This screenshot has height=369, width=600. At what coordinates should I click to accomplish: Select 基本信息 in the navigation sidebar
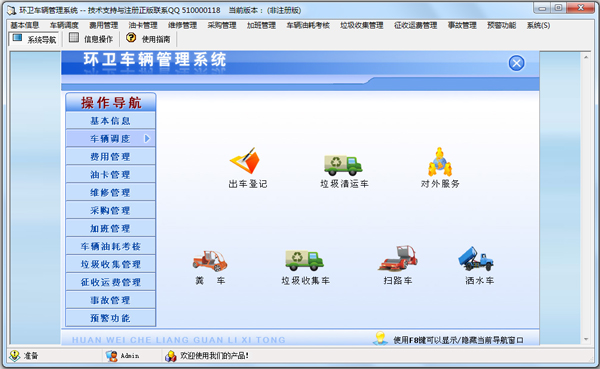pos(110,121)
